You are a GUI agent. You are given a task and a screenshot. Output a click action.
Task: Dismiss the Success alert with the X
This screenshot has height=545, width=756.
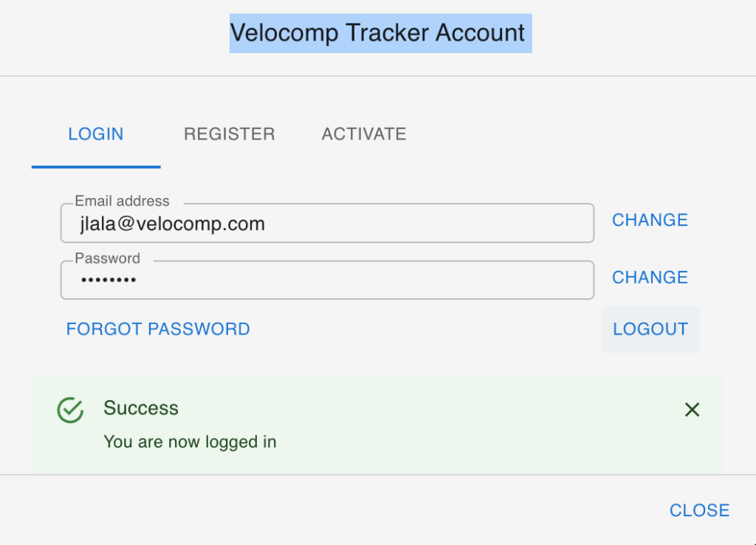692,410
